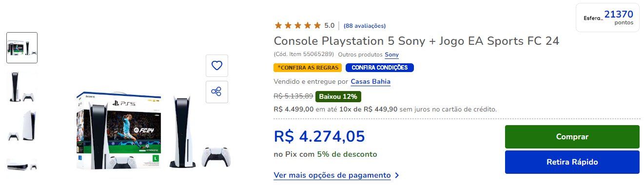Click chevron next to Ver mais opções de pagamento

397,175
